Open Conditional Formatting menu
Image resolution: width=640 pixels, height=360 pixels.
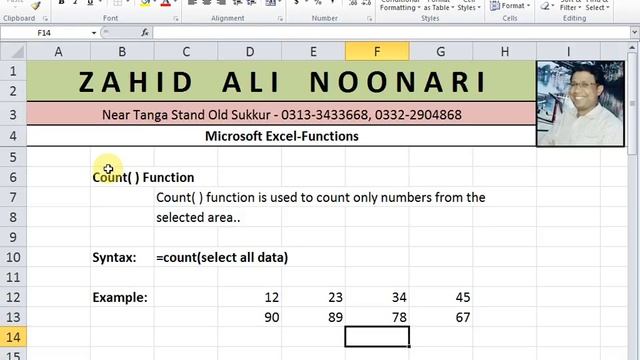pyautogui.click(x=400, y=5)
